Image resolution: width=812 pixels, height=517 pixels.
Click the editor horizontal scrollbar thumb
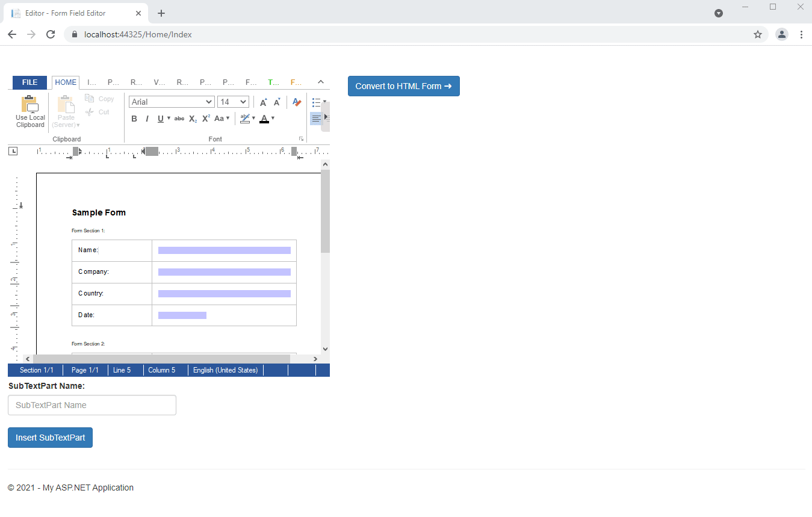tap(161, 359)
